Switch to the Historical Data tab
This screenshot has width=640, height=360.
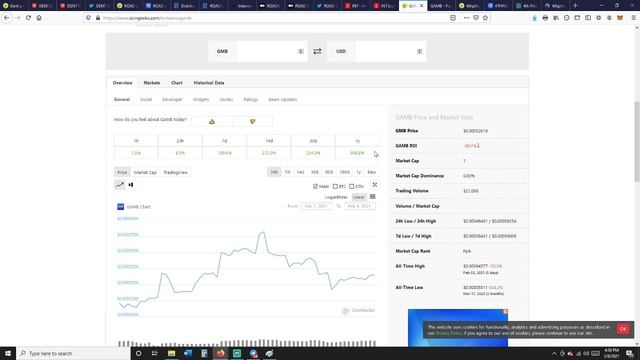tap(209, 83)
